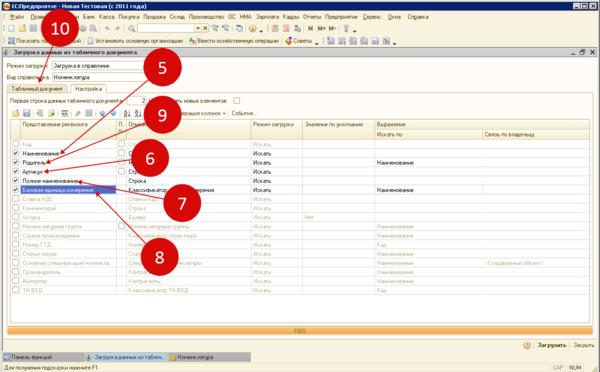This screenshot has height=372, width=600.
Task: Click the M- memory subtract button
Action: [332, 29]
